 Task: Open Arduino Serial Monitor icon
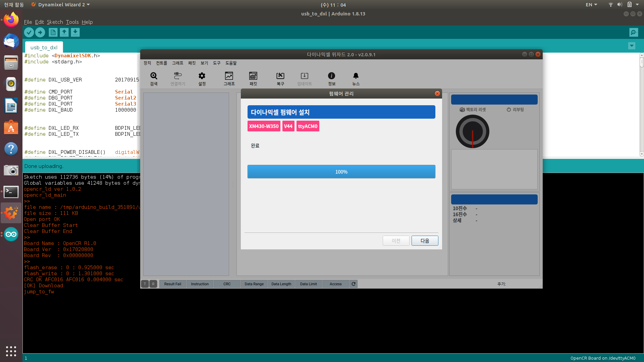633,33
